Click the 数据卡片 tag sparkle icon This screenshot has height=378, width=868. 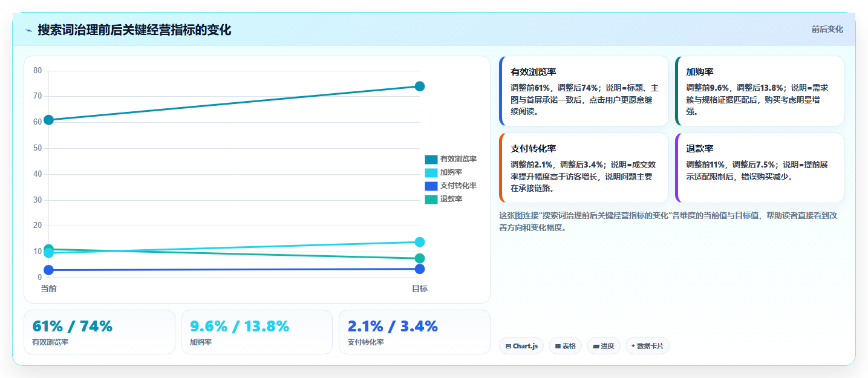click(633, 346)
